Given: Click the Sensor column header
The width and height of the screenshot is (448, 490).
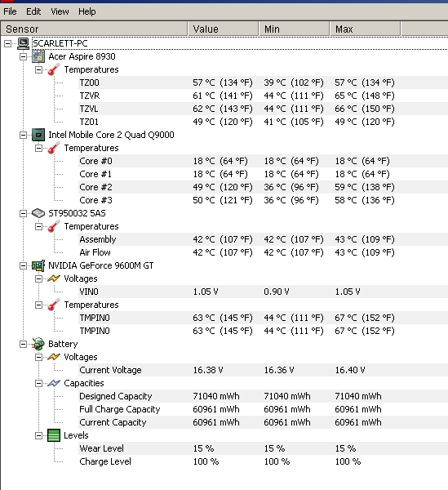Looking at the screenshot, I should click(94, 29).
